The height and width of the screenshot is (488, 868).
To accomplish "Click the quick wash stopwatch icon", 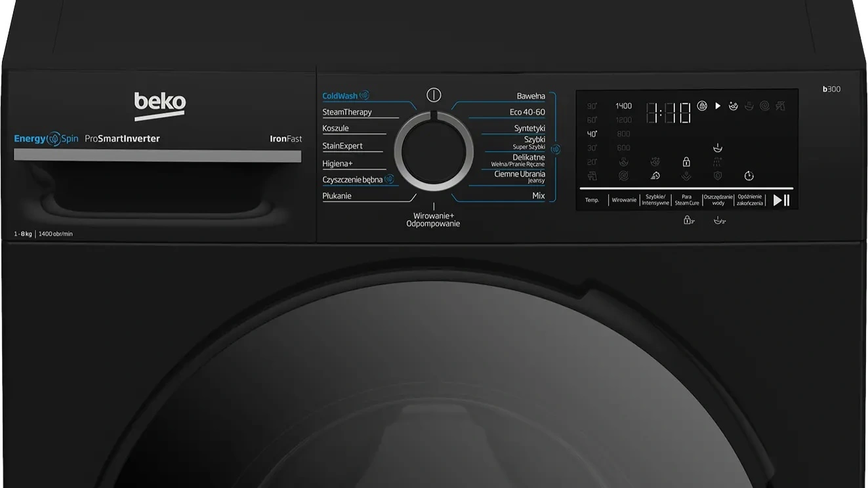I will click(655, 176).
